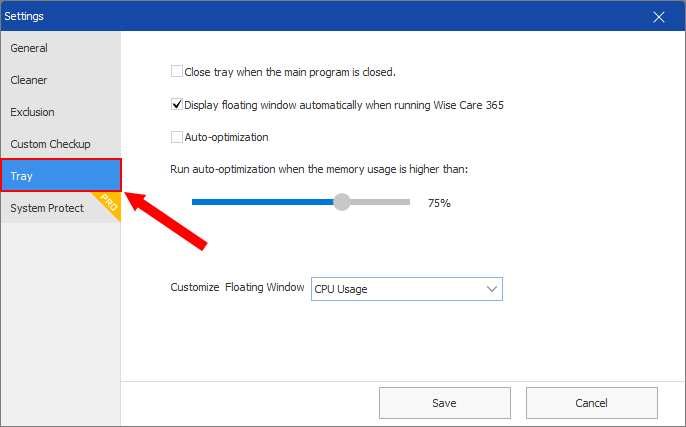
Task: Click the Settings title text
Action: pyautogui.click(x=24, y=16)
